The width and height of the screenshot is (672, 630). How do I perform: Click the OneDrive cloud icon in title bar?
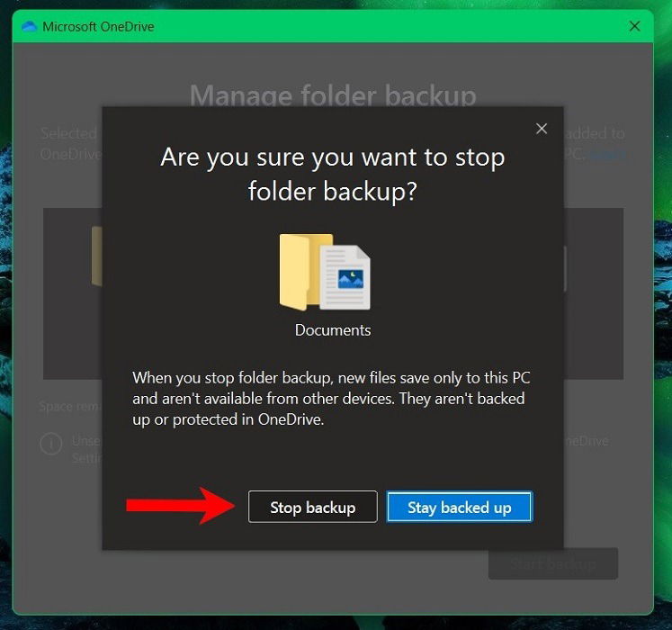(30, 27)
